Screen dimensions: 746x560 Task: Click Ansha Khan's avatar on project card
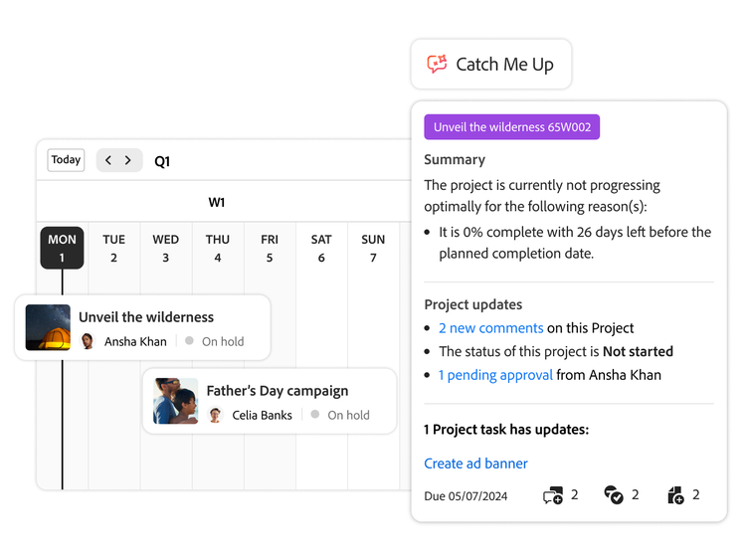pos(88,341)
